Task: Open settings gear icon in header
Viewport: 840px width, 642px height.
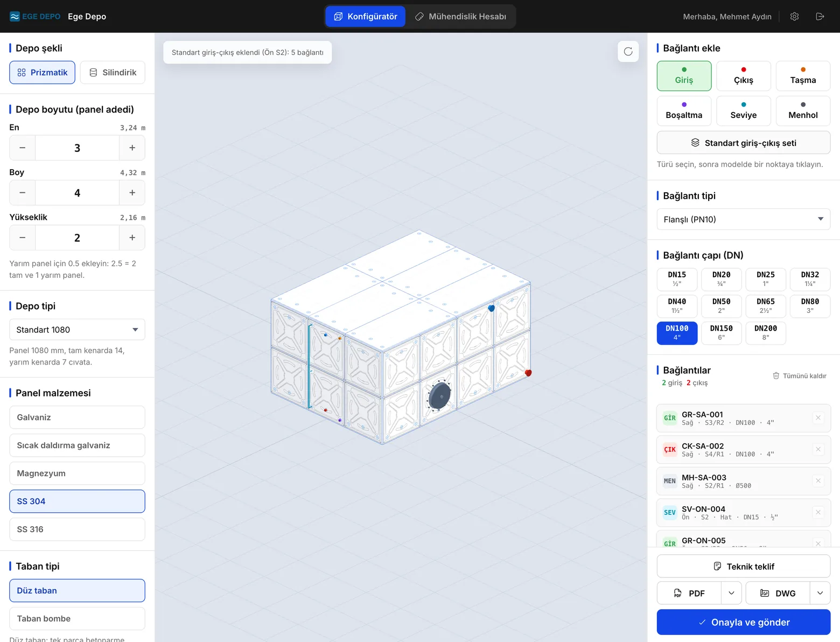Action: (x=794, y=16)
